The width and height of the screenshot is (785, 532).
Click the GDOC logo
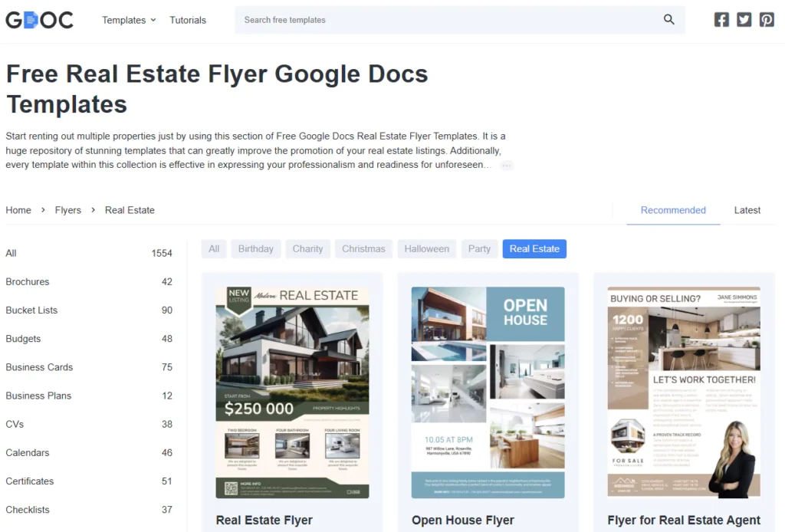pyautogui.click(x=39, y=20)
